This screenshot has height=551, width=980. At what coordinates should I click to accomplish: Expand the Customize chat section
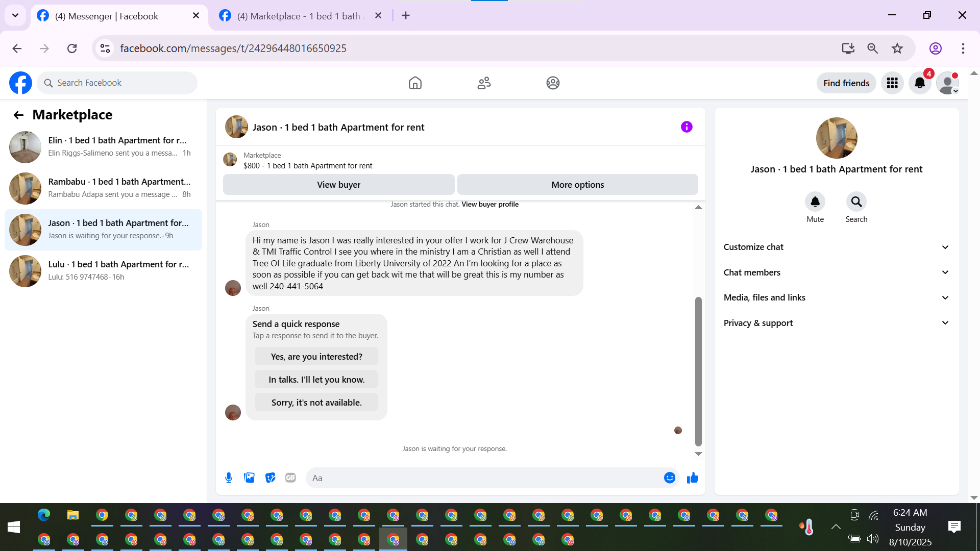pyautogui.click(x=836, y=247)
